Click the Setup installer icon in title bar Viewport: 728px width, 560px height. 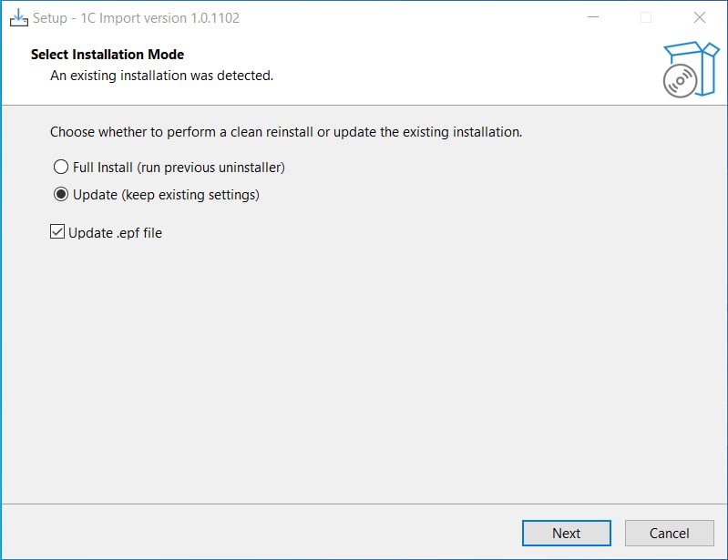point(18,18)
